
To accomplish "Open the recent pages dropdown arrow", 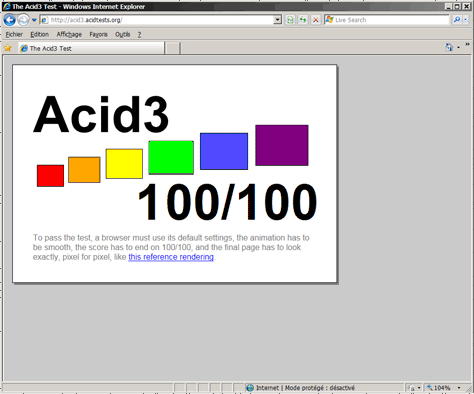I will [x=34, y=20].
